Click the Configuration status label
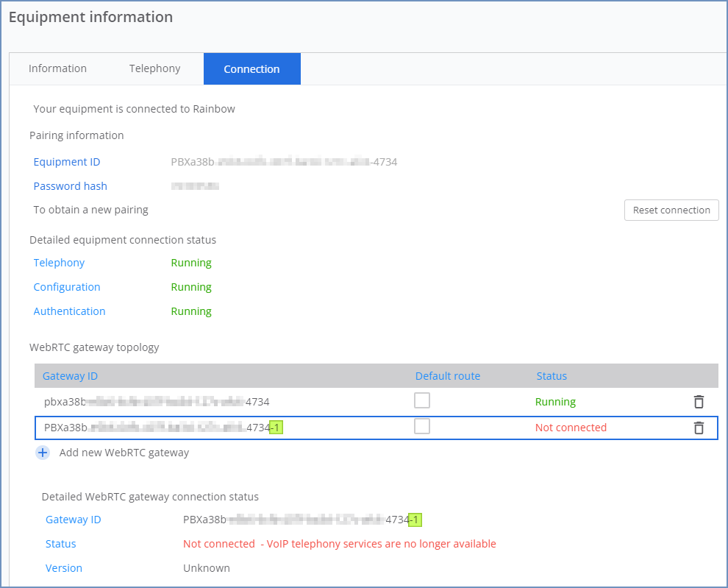The height and width of the screenshot is (588, 728). [x=67, y=287]
